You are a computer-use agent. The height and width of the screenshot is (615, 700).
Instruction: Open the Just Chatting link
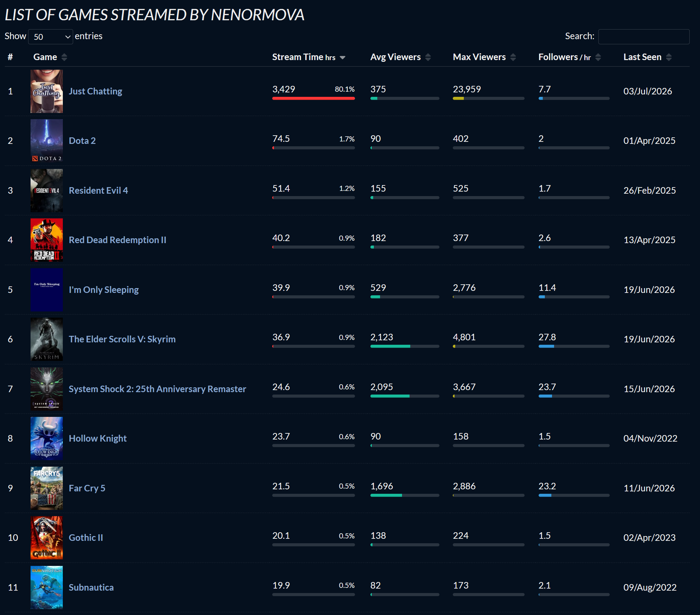[x=95, y=91]
